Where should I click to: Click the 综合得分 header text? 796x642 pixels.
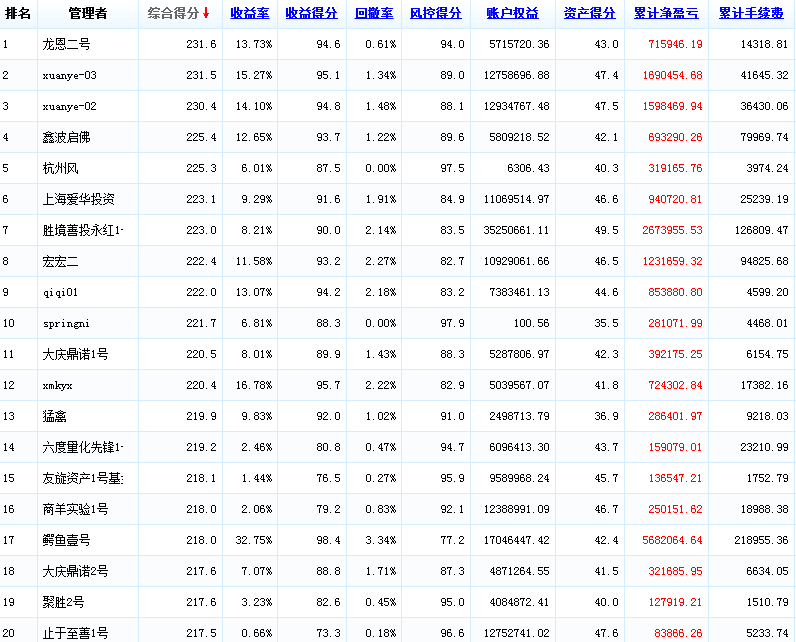(173, 14)
